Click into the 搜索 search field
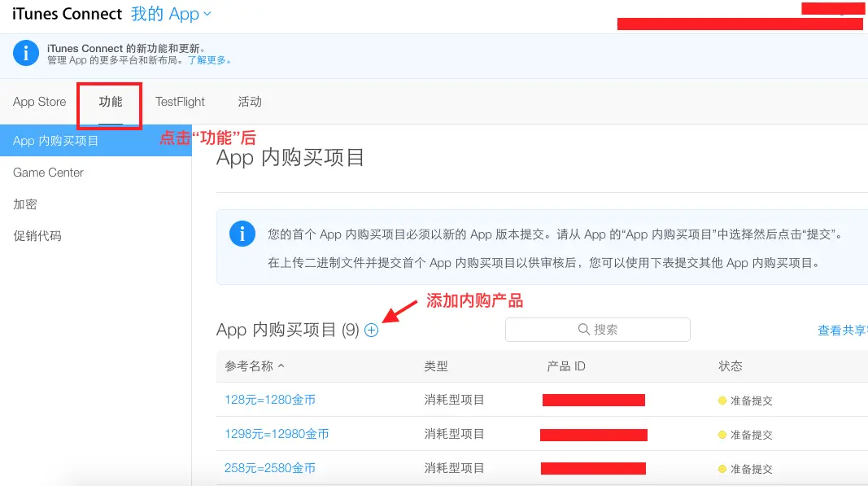Screen dimensions: 868x486 [598, 330]
